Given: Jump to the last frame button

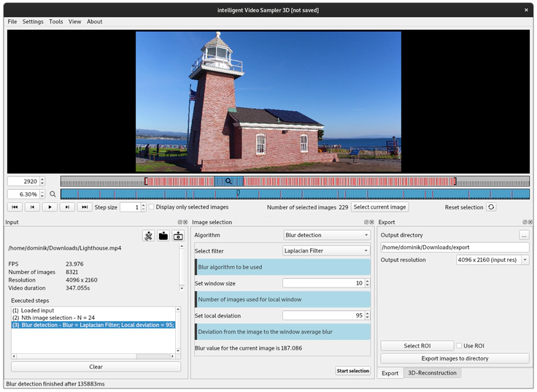Looking at the screenshot, I should (85, 207).
